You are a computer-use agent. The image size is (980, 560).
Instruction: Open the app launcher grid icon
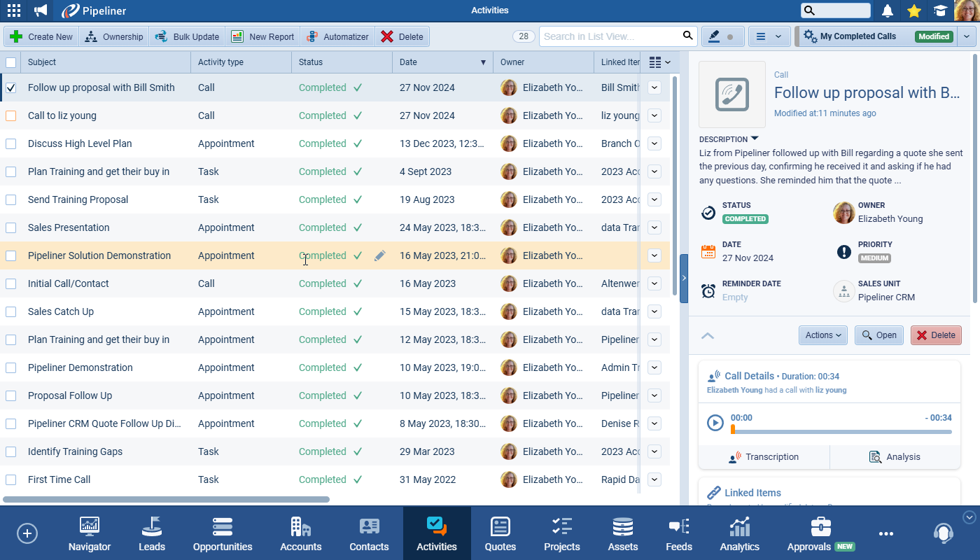coord(14,10)
